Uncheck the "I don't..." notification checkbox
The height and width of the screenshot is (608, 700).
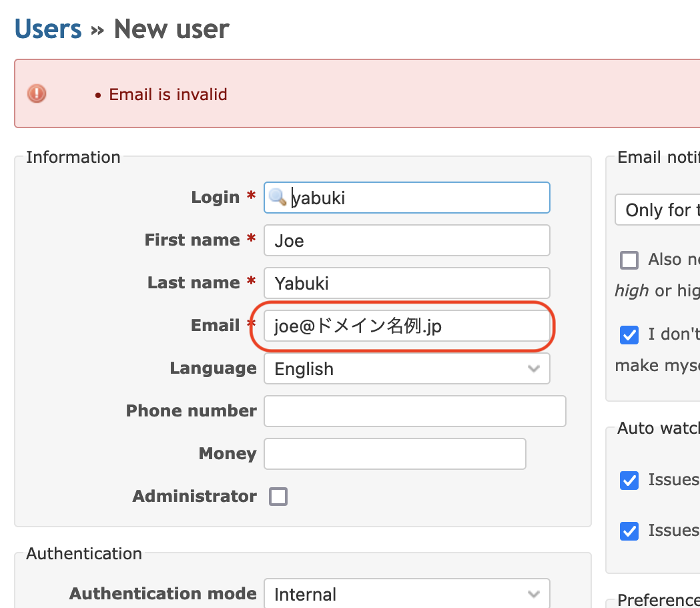click(x=629, y=334)
